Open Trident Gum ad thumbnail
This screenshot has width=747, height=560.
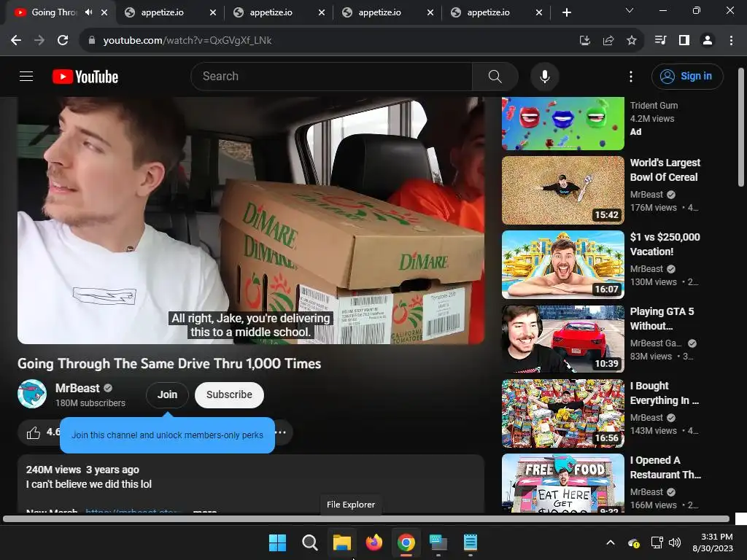pos(562,123)
